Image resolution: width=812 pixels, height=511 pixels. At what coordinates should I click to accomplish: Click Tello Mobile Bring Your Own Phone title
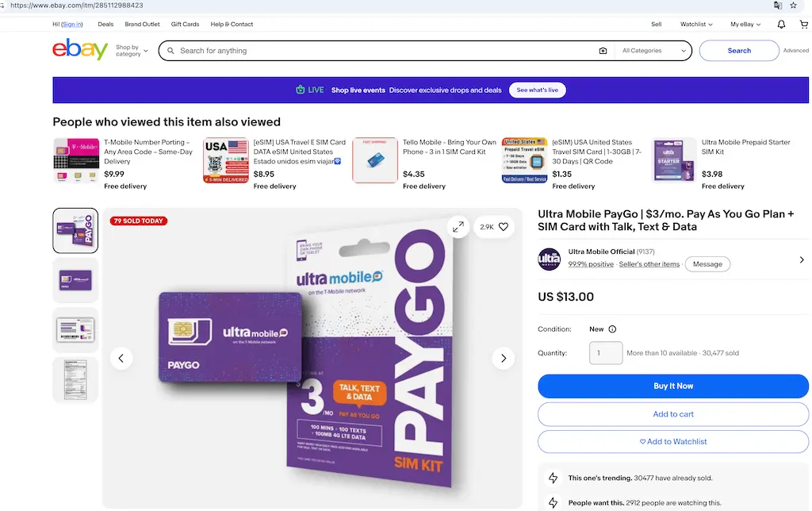click(x=450, y=147)
